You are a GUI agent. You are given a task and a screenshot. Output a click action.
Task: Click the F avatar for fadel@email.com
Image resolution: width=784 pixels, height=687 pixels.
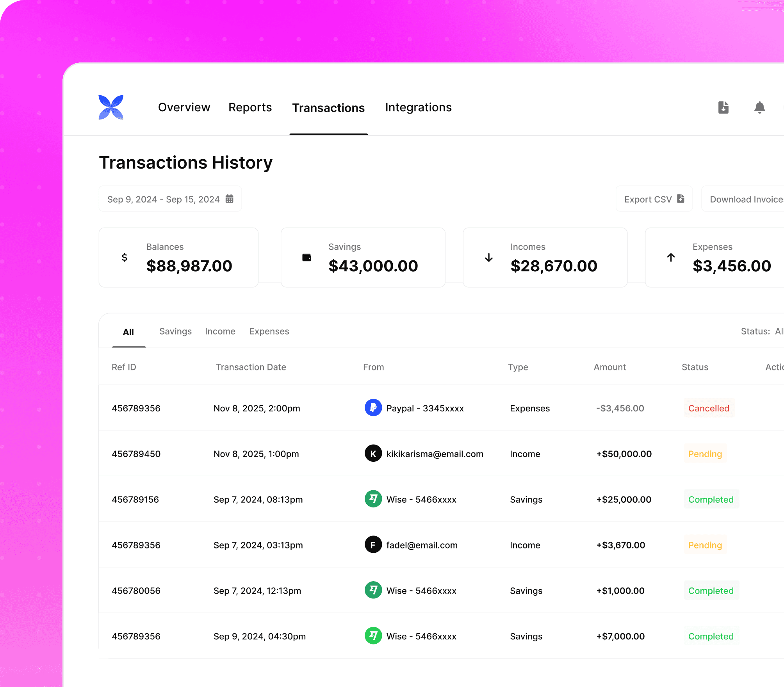pos(373,545)
